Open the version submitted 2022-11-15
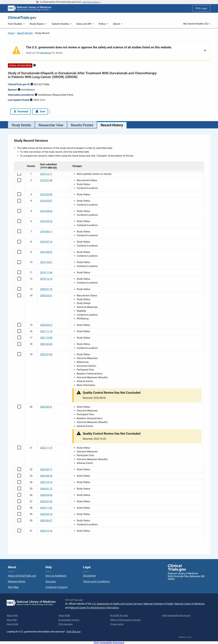 (x=46, y=448)
